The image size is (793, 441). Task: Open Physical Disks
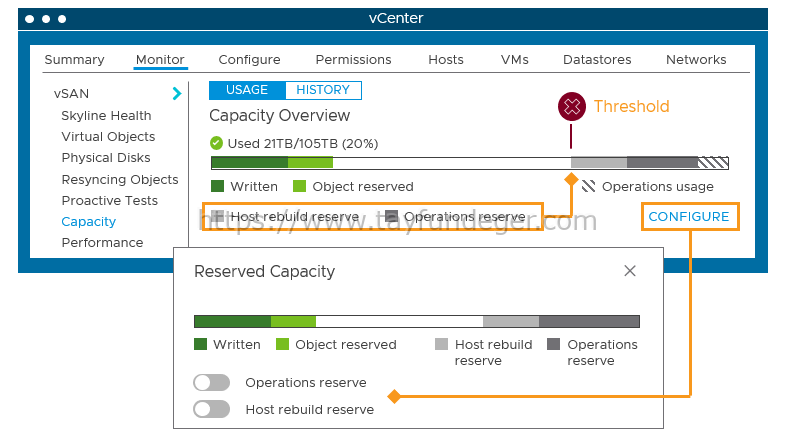106,158
